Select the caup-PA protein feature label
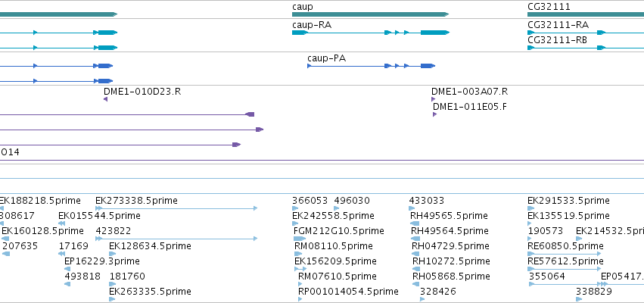The image size is (644, 303). (326, 58)
